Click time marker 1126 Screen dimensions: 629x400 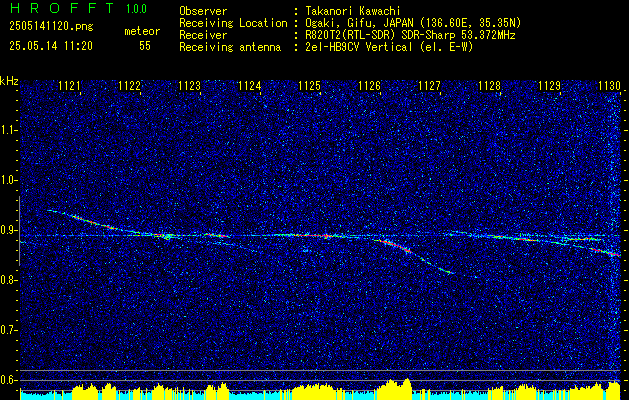click(x=369, y=86)
